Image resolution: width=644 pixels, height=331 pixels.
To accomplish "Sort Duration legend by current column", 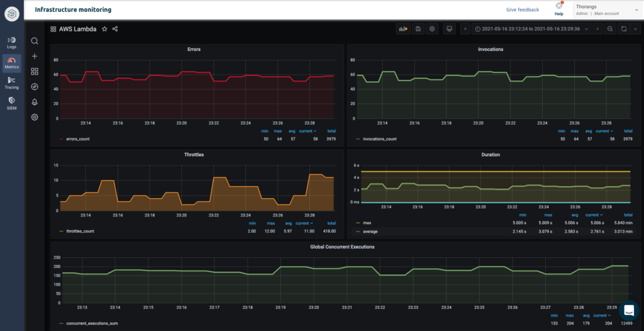I will 594,215.
